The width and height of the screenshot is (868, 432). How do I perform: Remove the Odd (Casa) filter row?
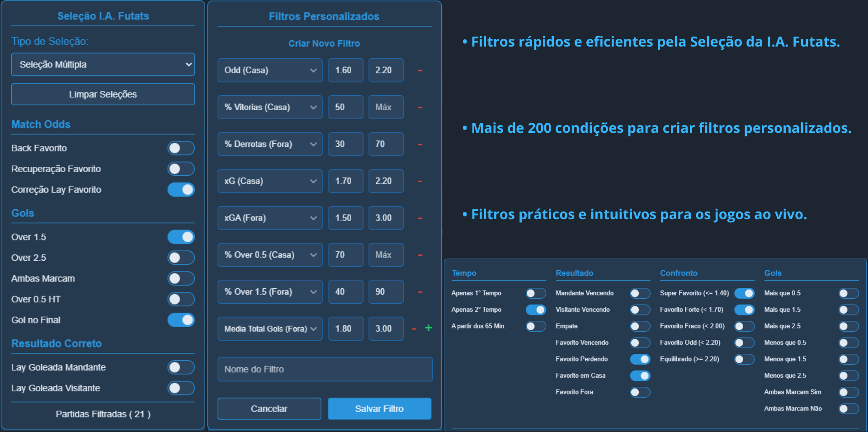click(x=420, y=70)
